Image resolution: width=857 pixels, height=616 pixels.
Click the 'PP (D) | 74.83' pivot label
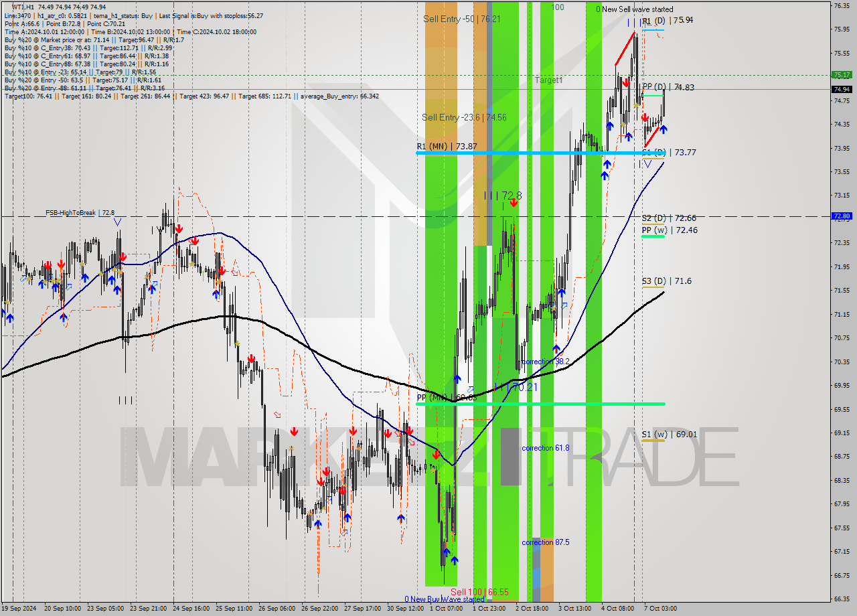click(668, 87)
